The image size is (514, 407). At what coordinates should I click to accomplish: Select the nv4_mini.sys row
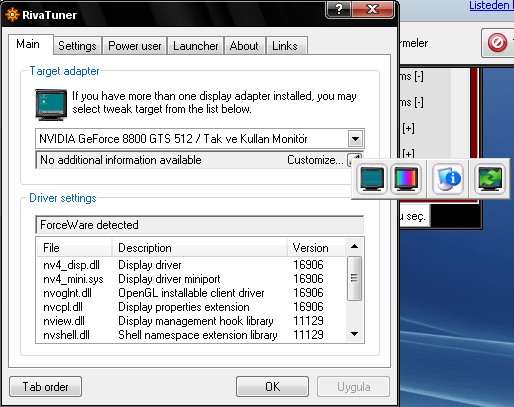click(x=192, y=279)
